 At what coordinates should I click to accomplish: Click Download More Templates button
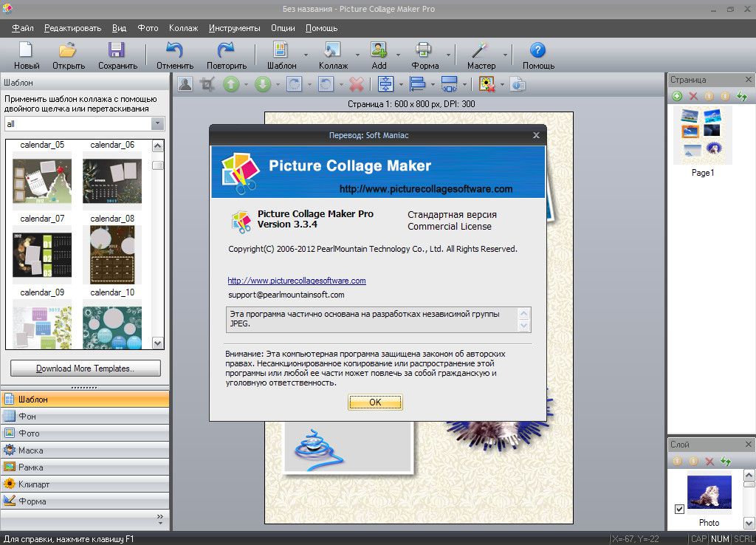86,369
